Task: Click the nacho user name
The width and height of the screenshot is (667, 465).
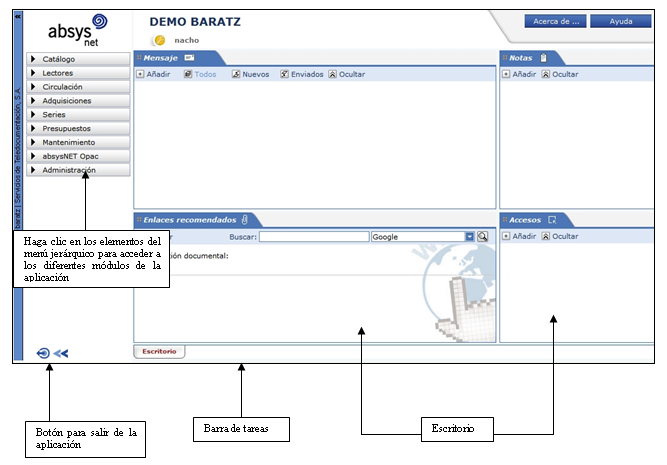Action: pyautogui.click(x=187, y=40)
